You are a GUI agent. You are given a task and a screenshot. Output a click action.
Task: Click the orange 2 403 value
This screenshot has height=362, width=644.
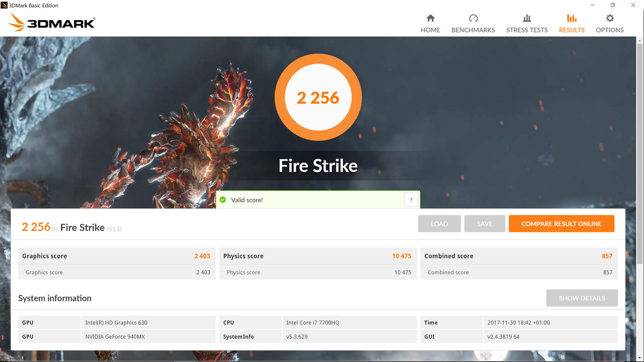(202, 256)
